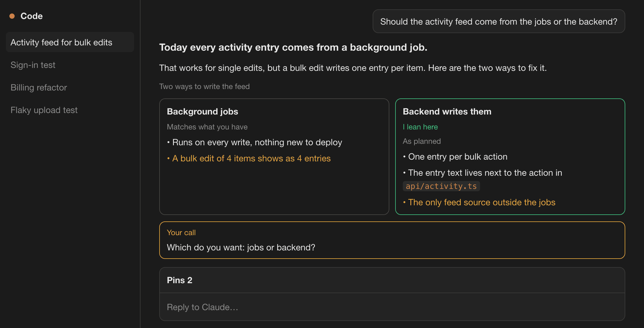
Task: Open the Flaky upload test session
Action: click(70, 110)
